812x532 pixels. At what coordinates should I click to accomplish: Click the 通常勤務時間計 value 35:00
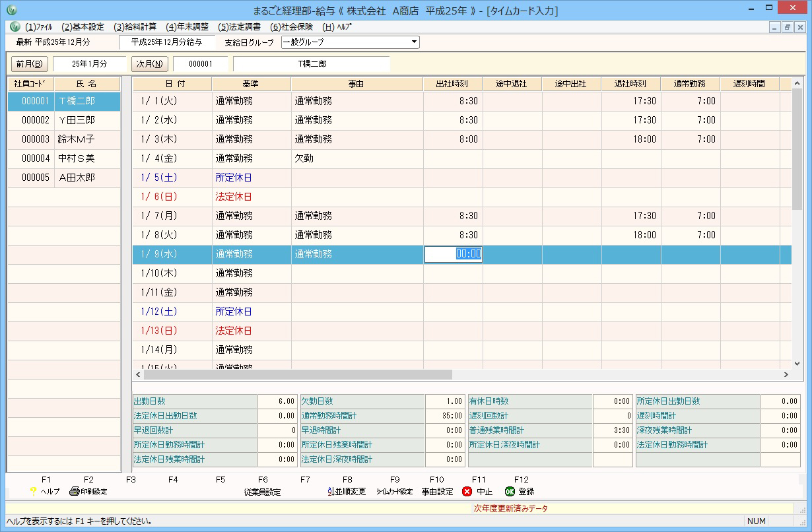click(x=445, y=416)
